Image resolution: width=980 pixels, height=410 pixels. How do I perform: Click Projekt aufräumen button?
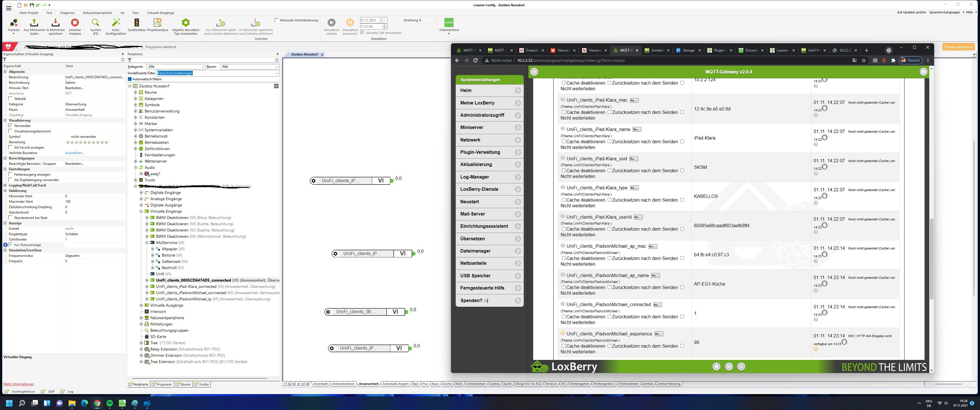(x=958, y=47)
